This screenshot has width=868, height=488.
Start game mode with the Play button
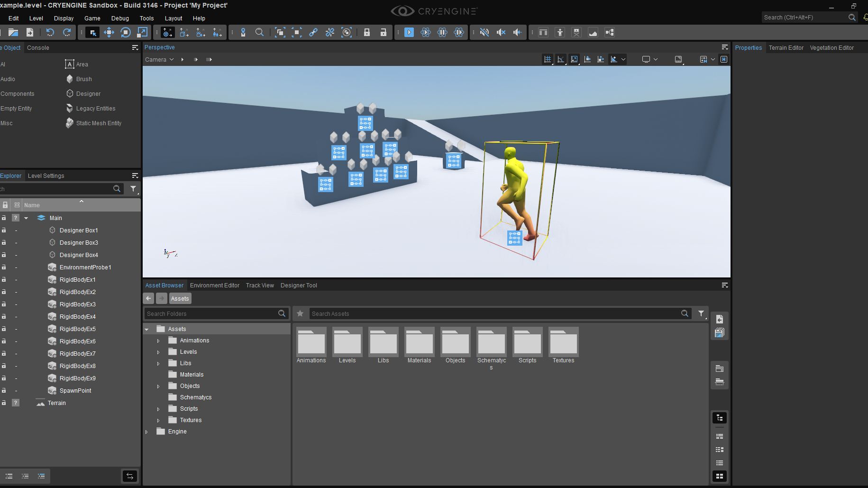click(x=409, y=32)
